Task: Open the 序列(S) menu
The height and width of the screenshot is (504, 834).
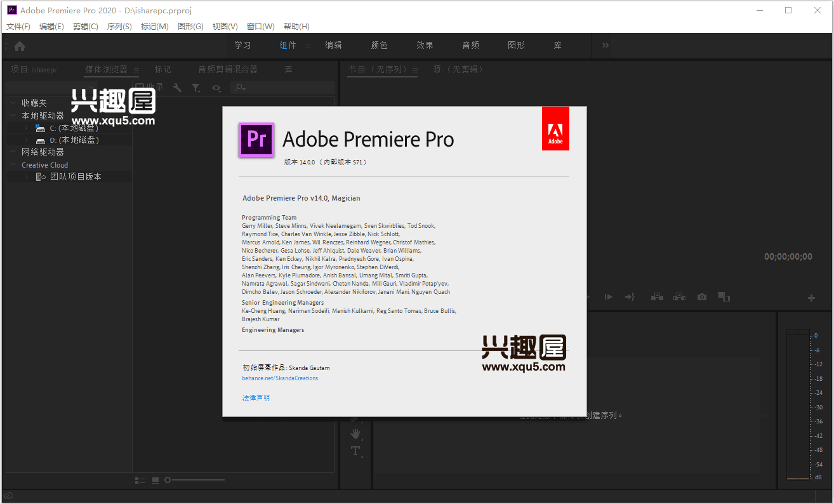Action: [x=119, y=27]
